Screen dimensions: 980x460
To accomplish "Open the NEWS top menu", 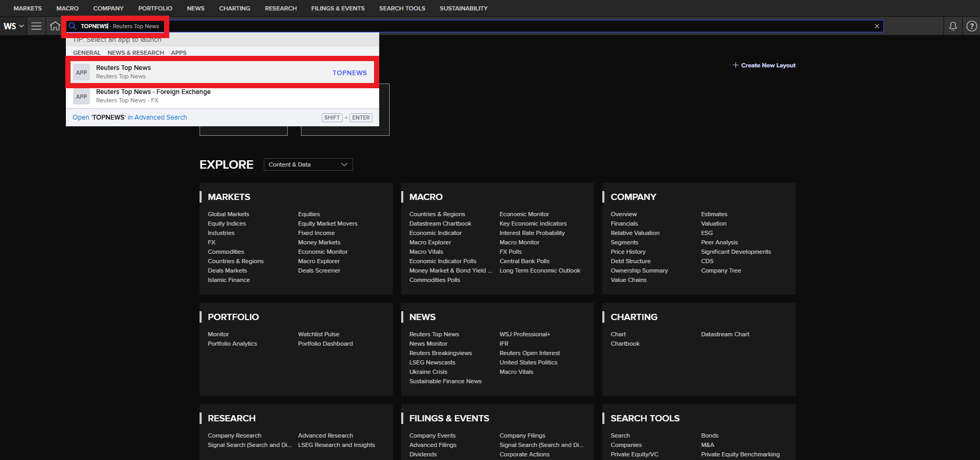I will (196, 8).
